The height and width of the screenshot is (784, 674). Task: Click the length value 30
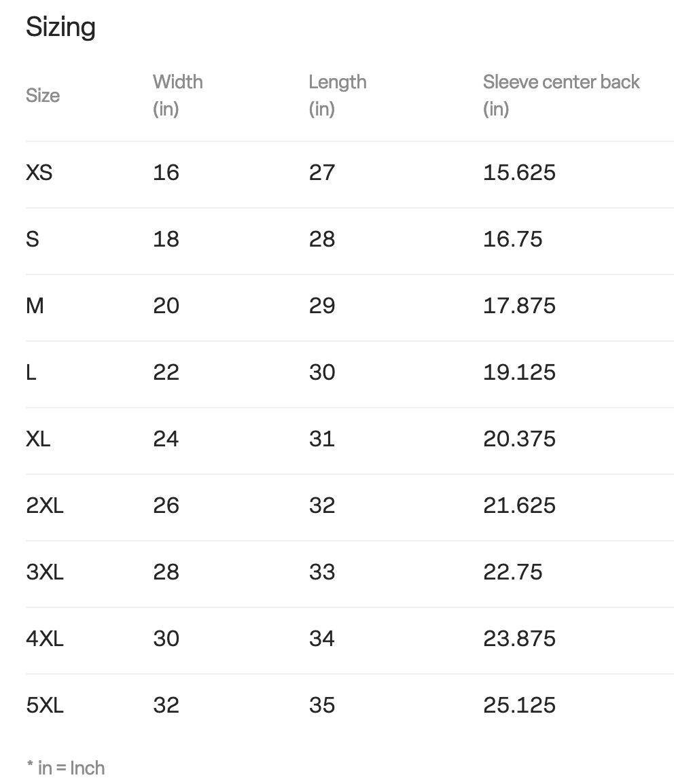pos(321,372)
